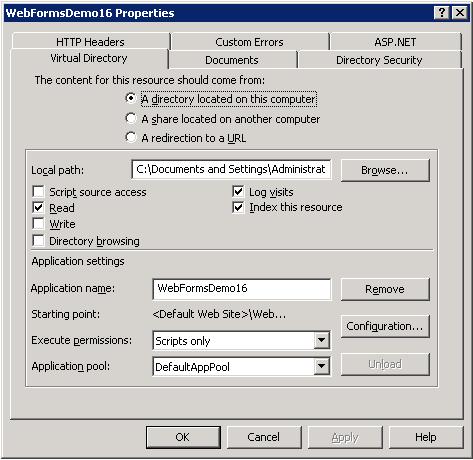Screen dimensions: 473x460
Task: Go to the ASP.NET tab
Action: [395, 42]
